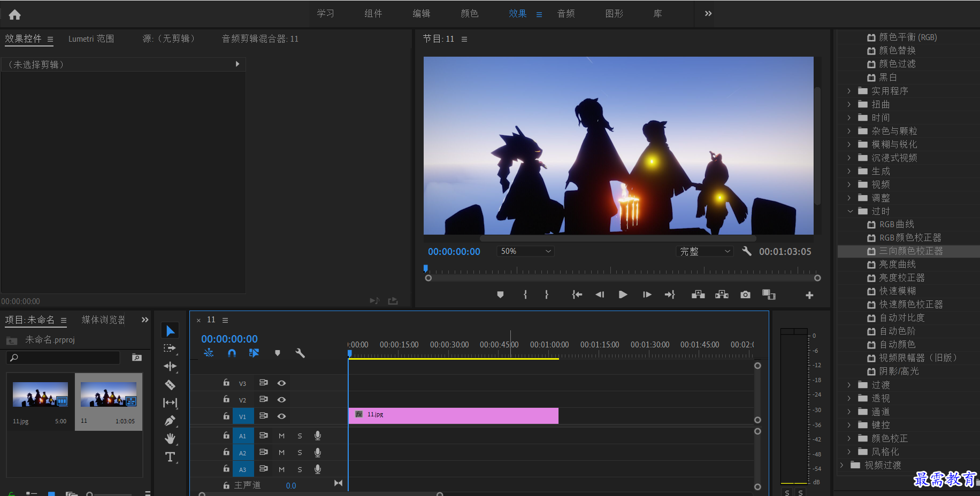The image size is (980, 496).
Task: Click the Extract button
Action: 722,294
